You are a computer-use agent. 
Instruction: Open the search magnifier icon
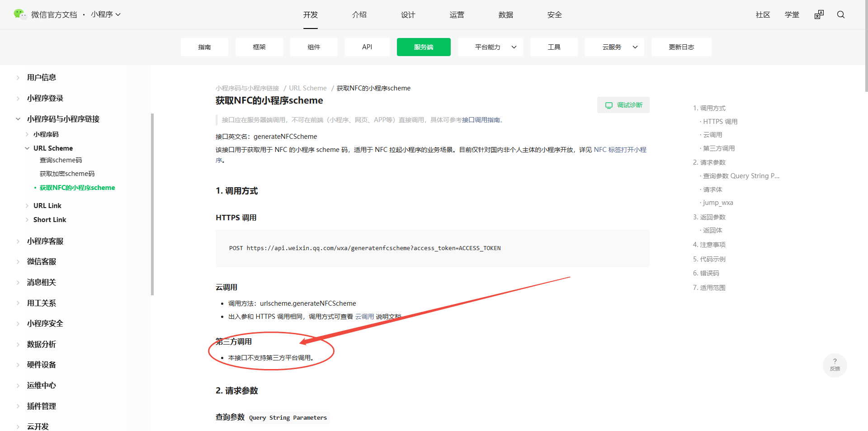[x=841, y=14]
